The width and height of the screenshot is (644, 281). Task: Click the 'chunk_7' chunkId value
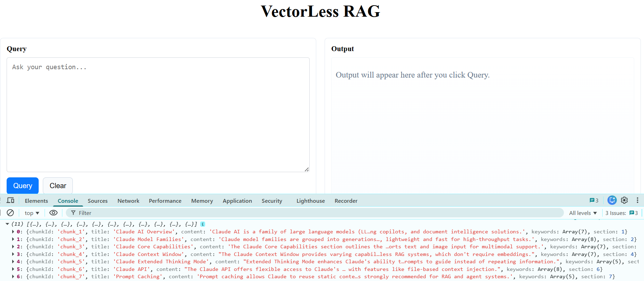[71, 276]
